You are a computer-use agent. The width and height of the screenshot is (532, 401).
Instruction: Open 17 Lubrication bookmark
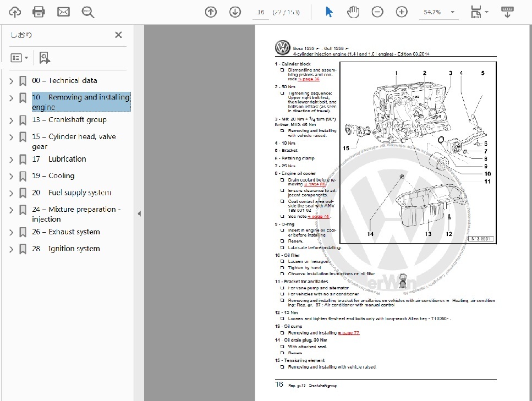(59, 159)
